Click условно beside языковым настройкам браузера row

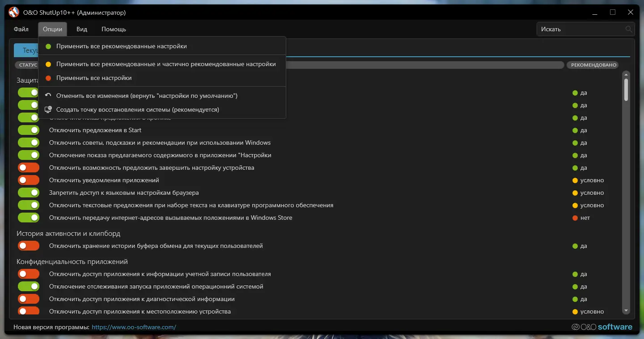click(588, 193)
